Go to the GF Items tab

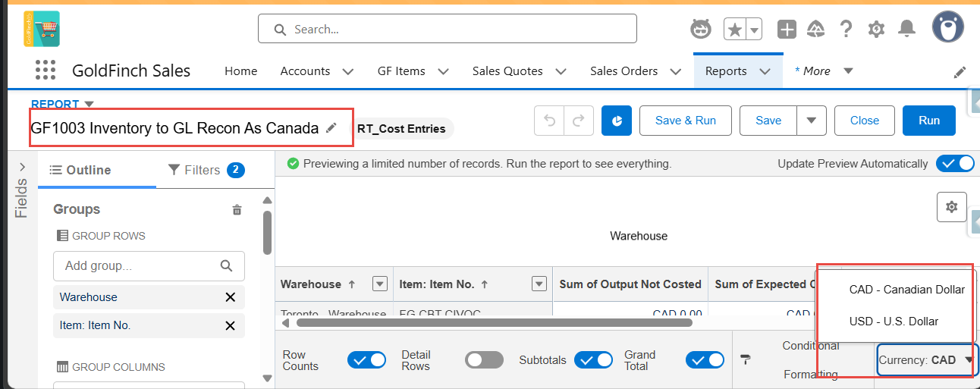pyautogui.click(x=401, y=71)
